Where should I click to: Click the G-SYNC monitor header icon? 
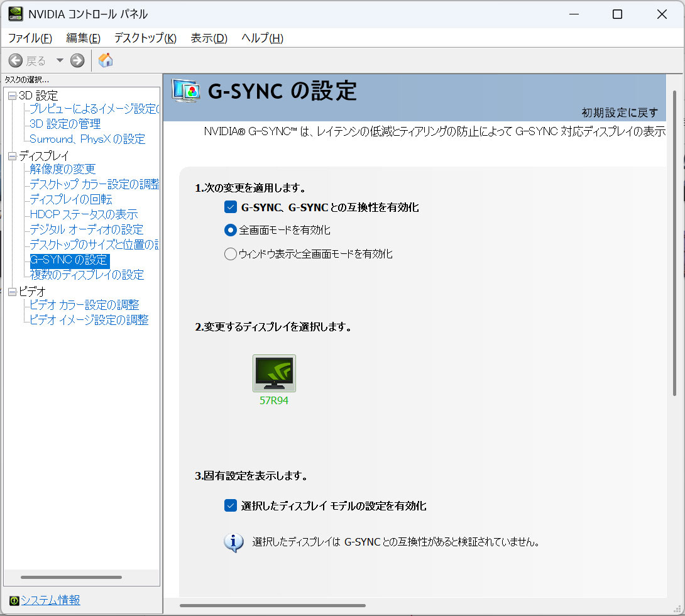[186, 91]
